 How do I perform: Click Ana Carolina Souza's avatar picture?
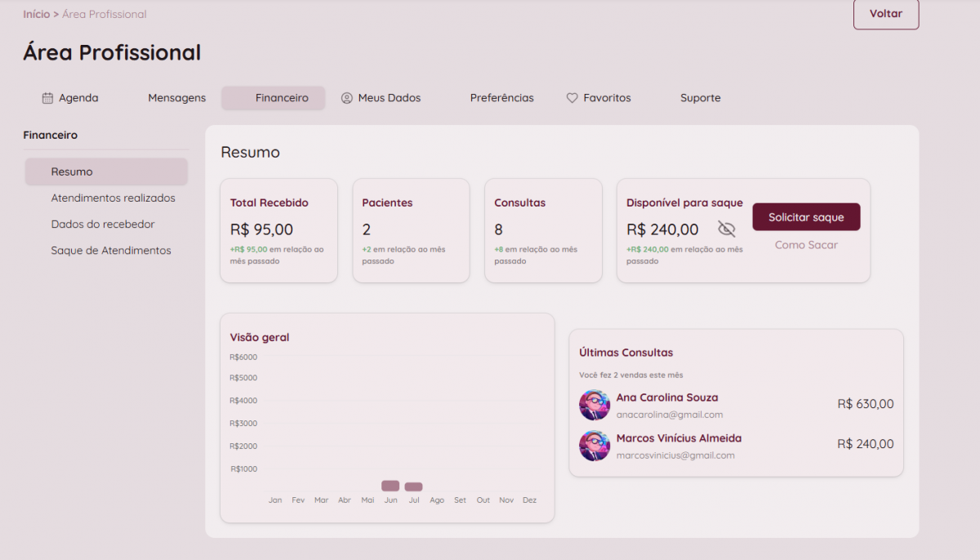click(595, 405)
